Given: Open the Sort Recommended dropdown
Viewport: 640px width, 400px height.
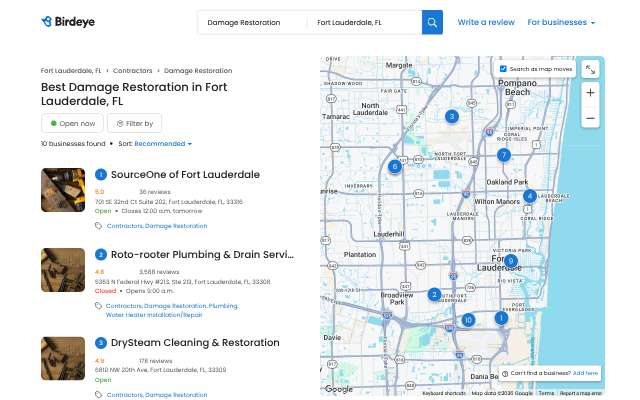Looking at the screenshot, I should tap(163, 144).
